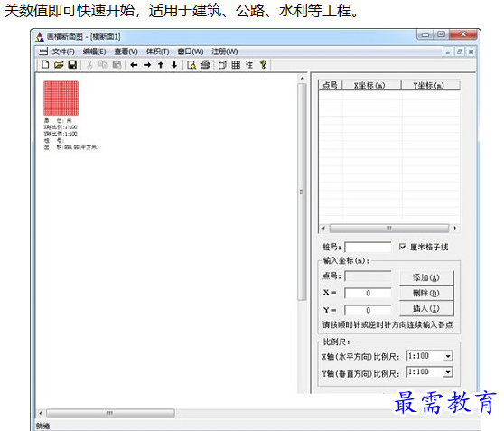
Task: Focus the X = coordinate field
Action: (x=368, y=293)
